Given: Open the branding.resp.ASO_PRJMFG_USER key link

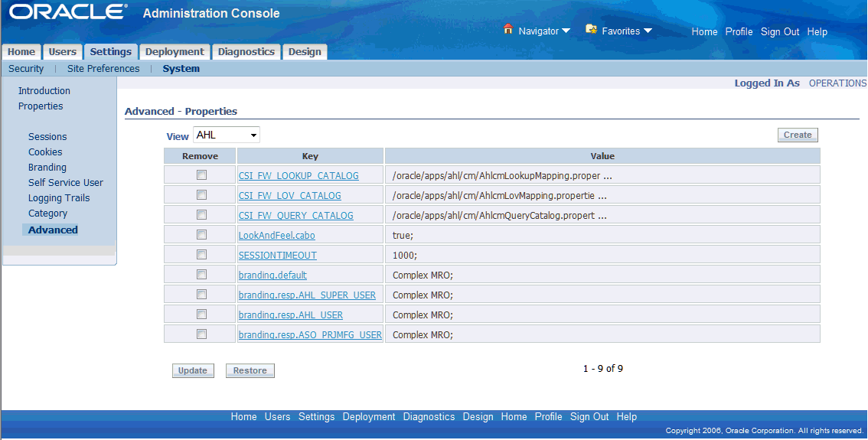Looking at the screenshot, I should tap(310, 335).
